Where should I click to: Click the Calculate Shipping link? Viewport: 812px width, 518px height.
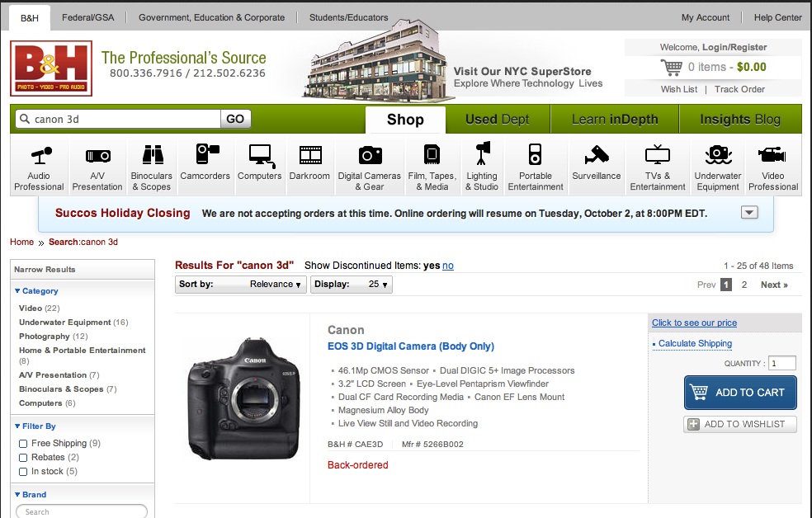[x=695, y=343]
